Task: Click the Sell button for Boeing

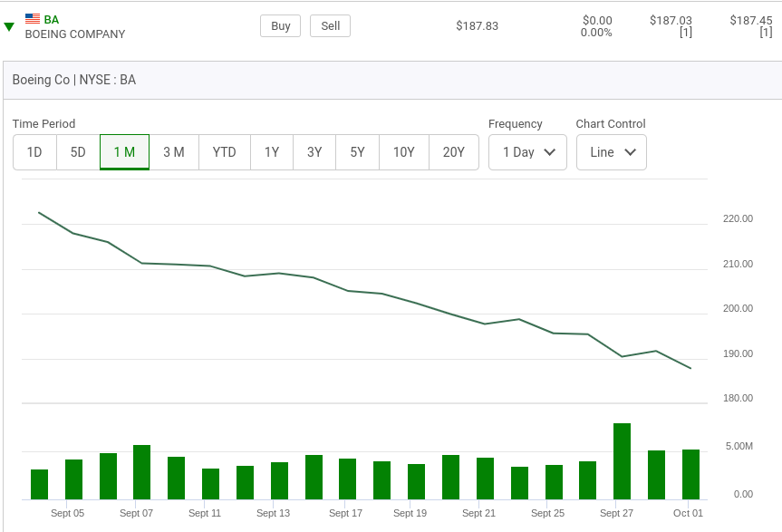Action: click(330, 26)
